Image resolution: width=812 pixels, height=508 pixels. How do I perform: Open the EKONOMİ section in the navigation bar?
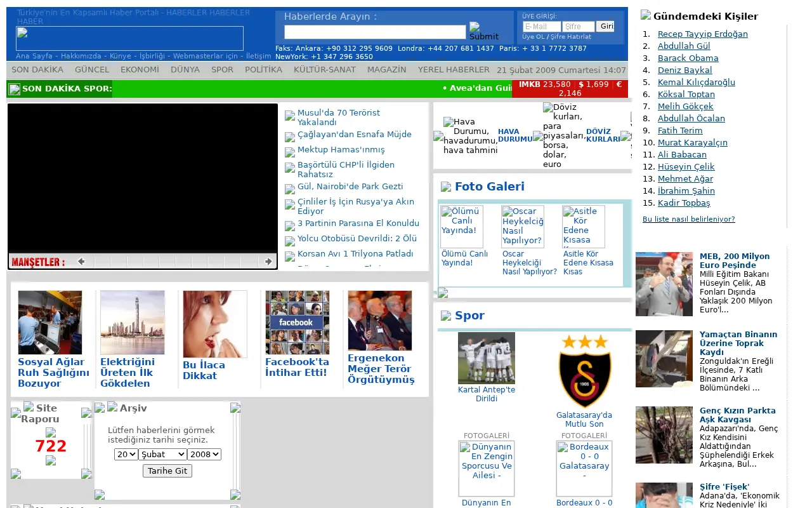tap(140, 70)
